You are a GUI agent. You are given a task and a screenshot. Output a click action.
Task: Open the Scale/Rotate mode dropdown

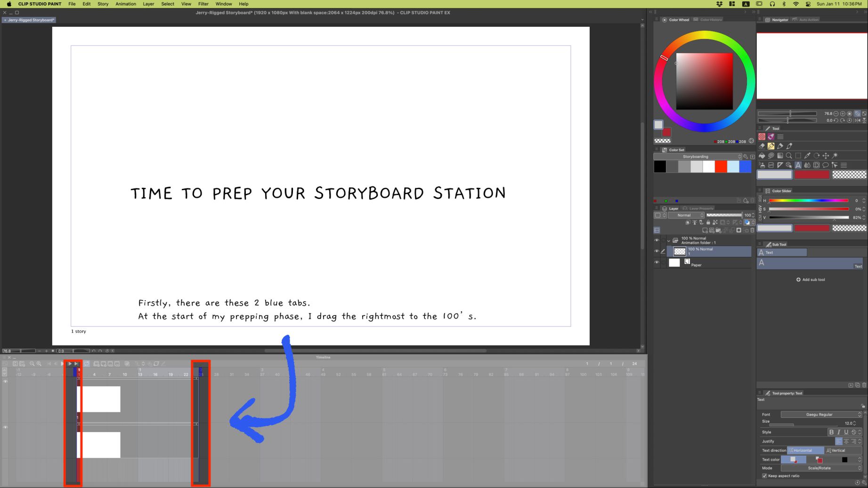pyautogui.click(x=821, y=468)
